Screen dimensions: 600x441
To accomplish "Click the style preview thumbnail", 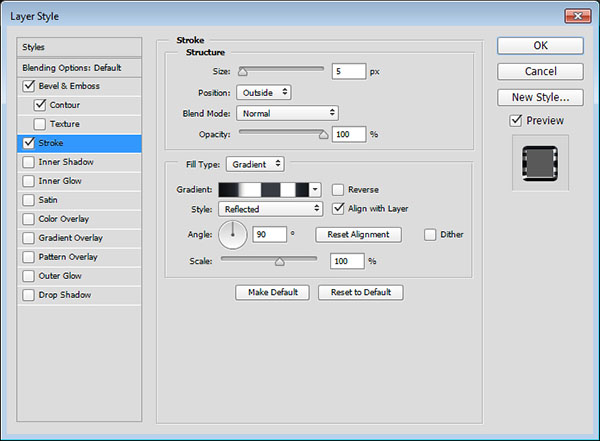I will pyautogui.click(x=540, y=165).
